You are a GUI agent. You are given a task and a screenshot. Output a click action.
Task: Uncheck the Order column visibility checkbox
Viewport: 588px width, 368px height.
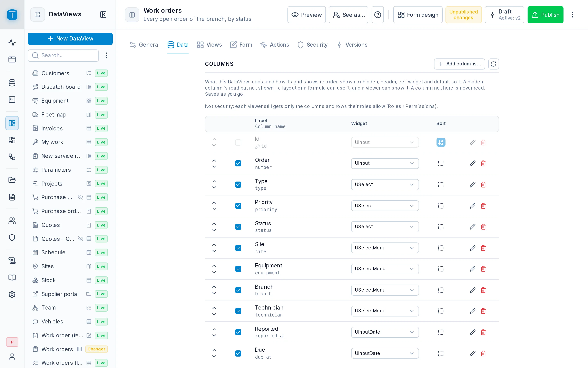(x=238, y=163)
